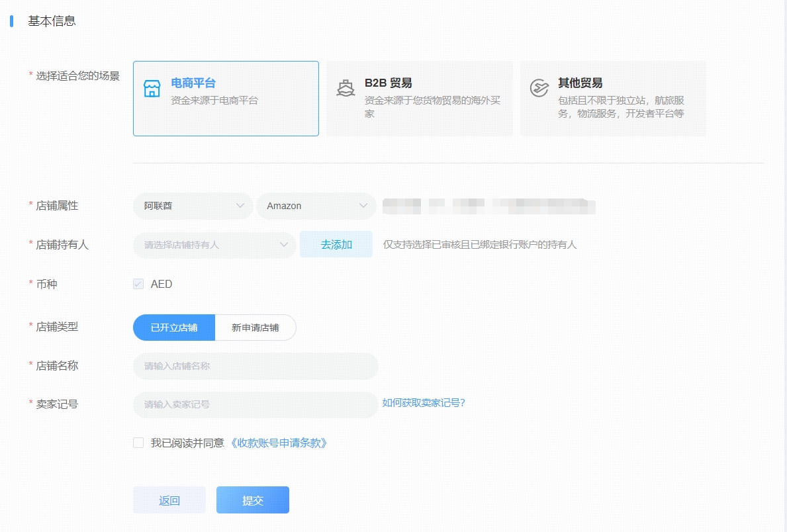Click the 去添加 add-holder button
The image size is (787, 532).
(336, 244)
